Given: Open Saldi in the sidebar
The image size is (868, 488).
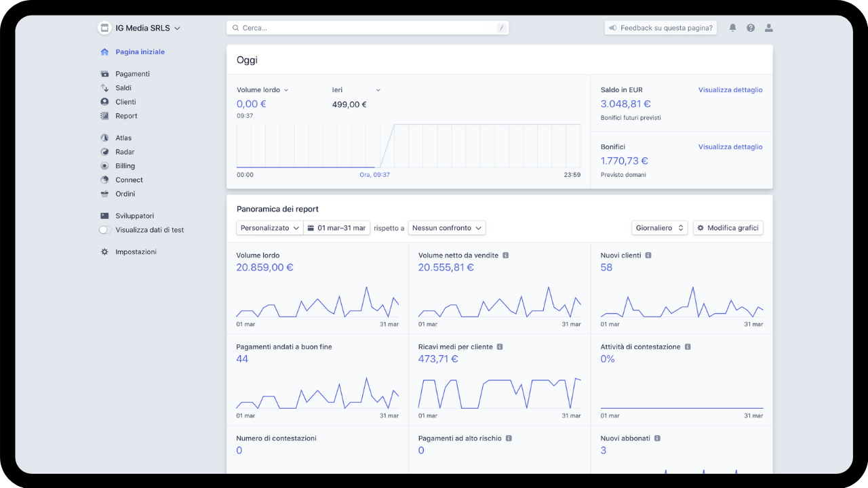Looking at the screenshot, I should [123, 88].
